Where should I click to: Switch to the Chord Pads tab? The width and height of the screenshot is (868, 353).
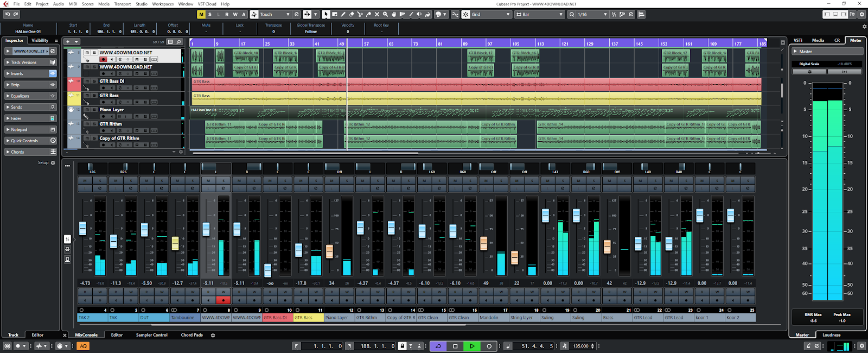192,335
